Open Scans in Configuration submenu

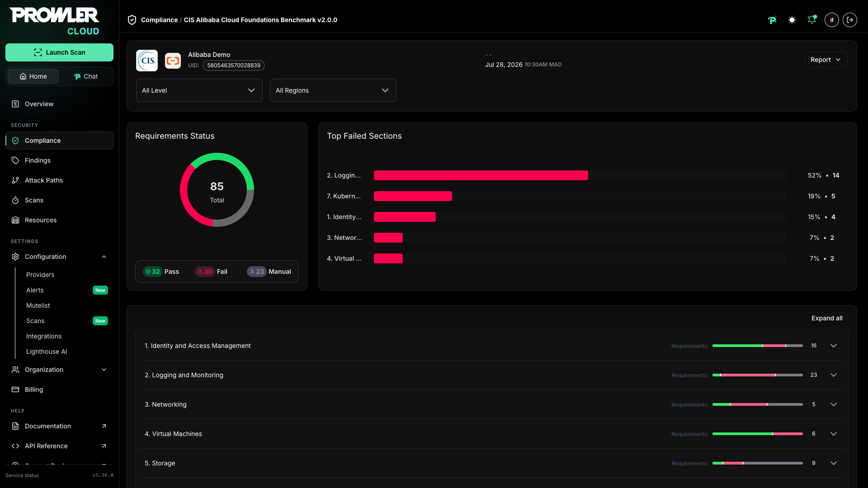(x=35, y=321)
